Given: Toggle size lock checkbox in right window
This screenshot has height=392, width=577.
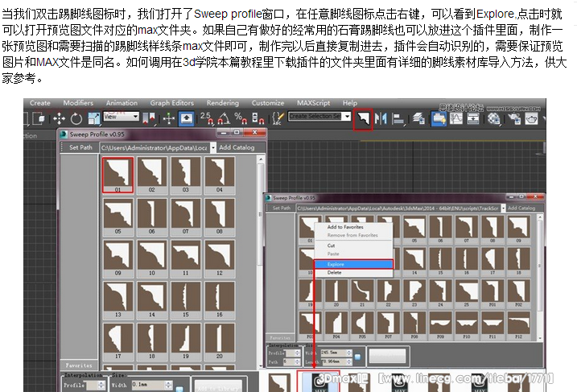Looking at the screenshot, I should tap(357, 357).
